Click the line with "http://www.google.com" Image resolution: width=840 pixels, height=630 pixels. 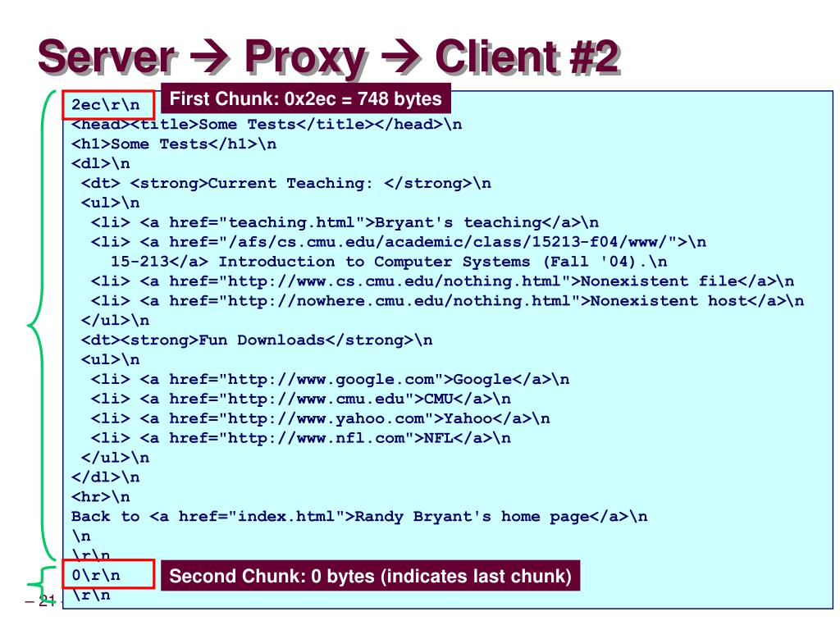(330, 379)
